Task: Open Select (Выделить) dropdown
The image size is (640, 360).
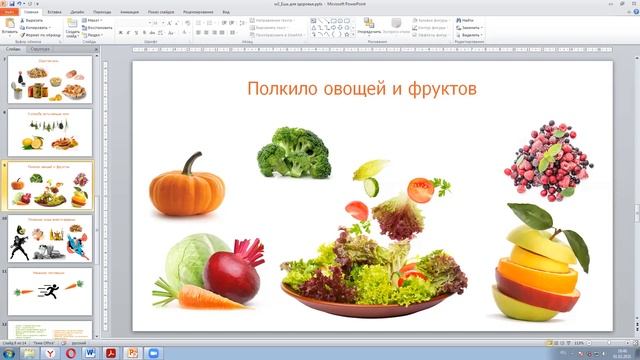Action: click(469, 35)
